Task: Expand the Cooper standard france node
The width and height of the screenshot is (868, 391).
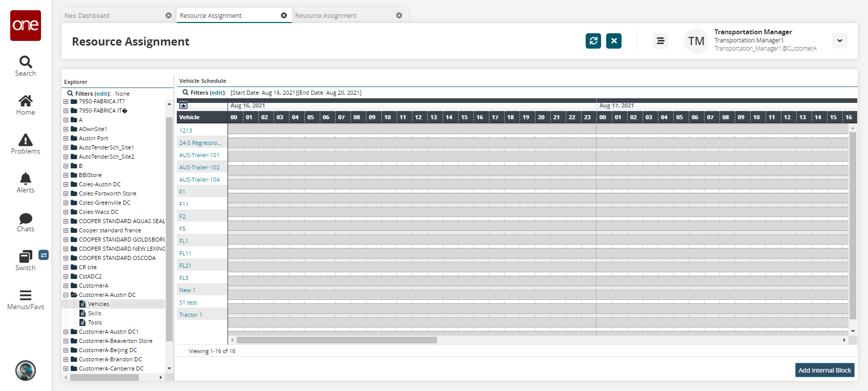Action: coord(66,230)
